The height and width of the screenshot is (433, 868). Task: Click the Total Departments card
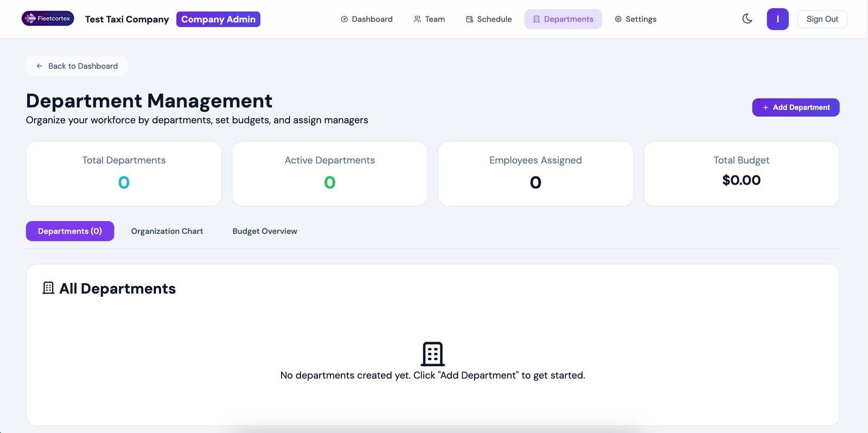(124, 174)
